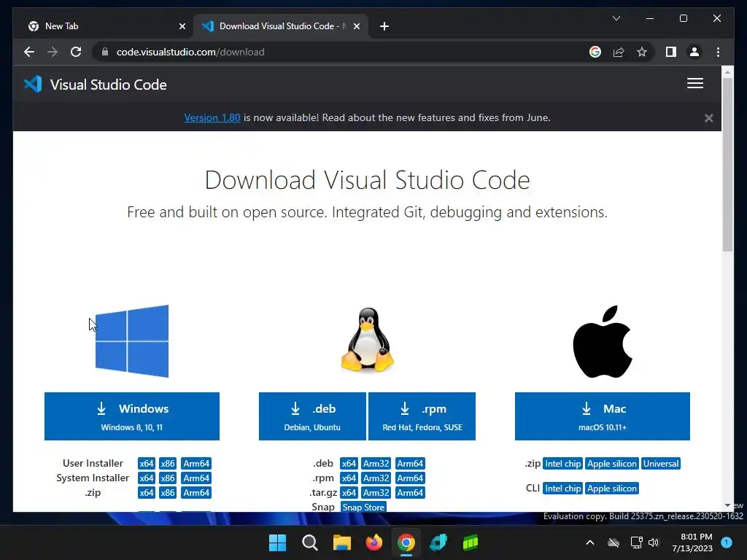Launch File Explorer from the taskbar

pos(341,542)
